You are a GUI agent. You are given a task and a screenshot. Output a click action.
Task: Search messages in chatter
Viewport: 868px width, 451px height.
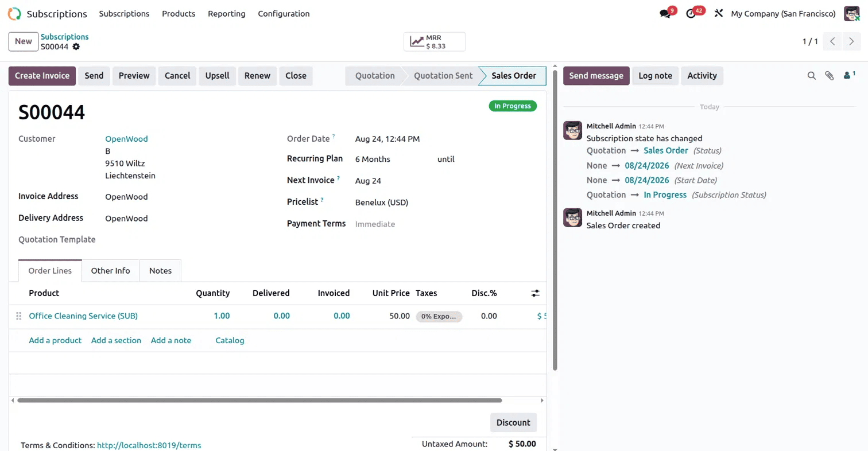pyautogui.click(x=812, y=76)
